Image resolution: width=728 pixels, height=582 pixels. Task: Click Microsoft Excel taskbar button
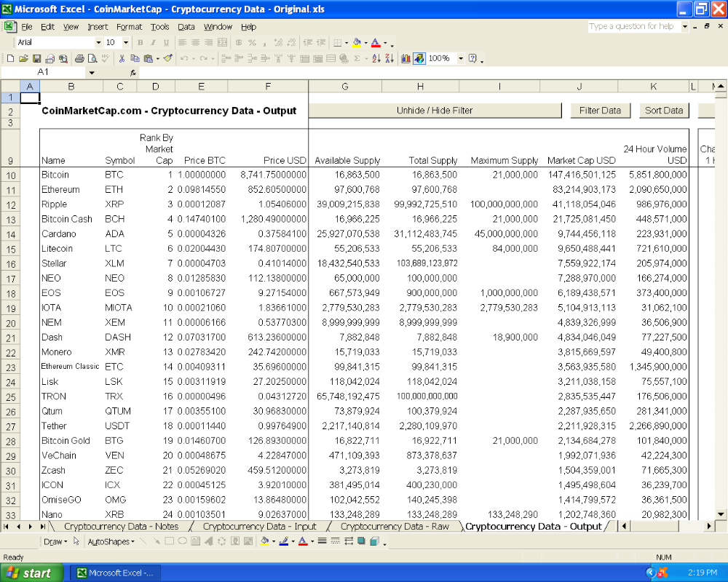click(115, 573)
